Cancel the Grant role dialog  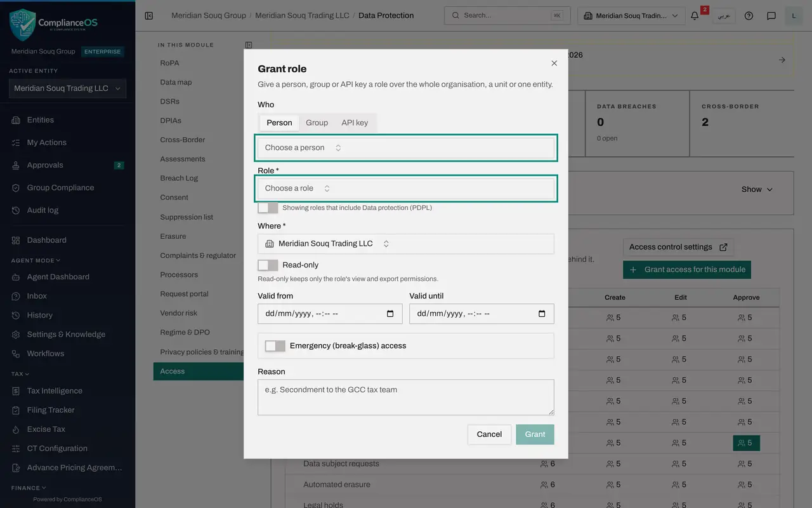click(489, 434)
